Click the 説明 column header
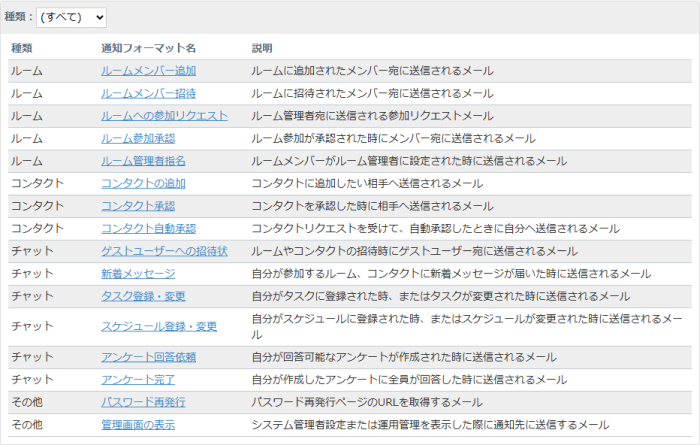Viewport: 700px width, 445px height. click(x=262, y=48)
